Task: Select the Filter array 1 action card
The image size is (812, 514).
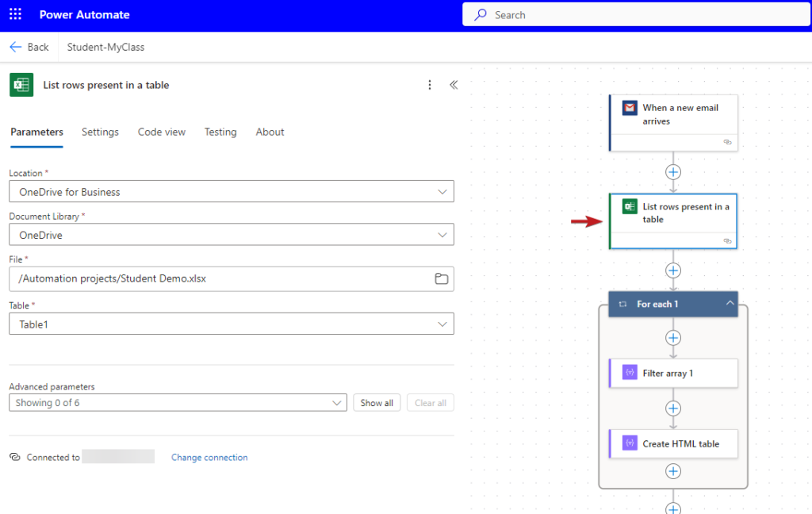Action: [x=673, y=373]
